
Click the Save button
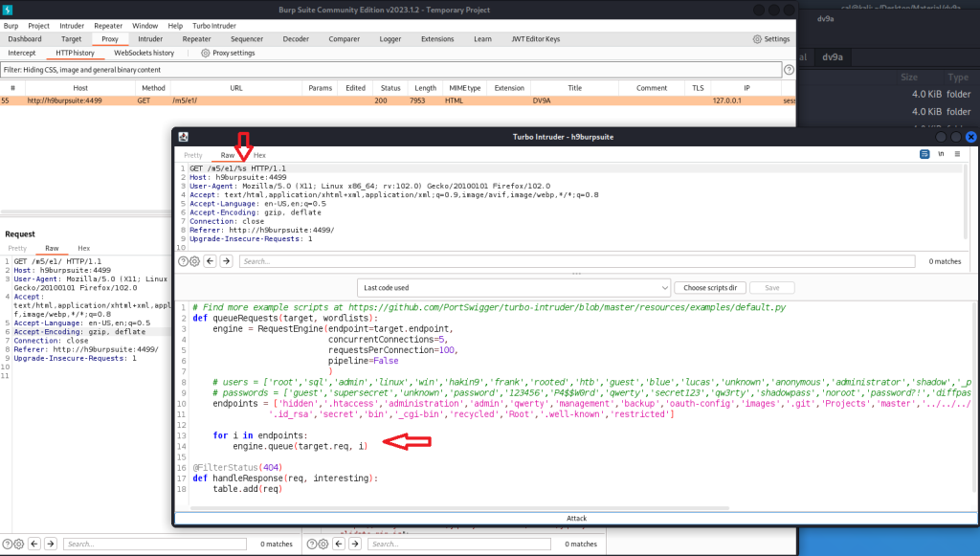click(772, 288)
